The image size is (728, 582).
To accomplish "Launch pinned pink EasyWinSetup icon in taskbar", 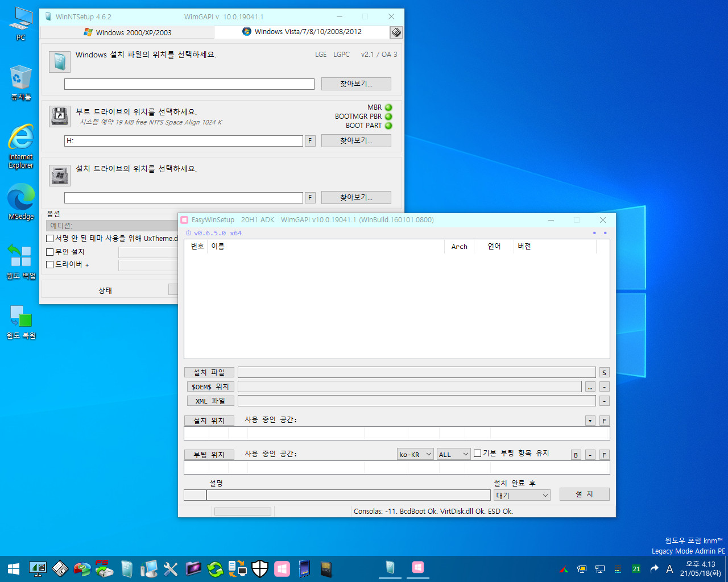I will [282, 568].
